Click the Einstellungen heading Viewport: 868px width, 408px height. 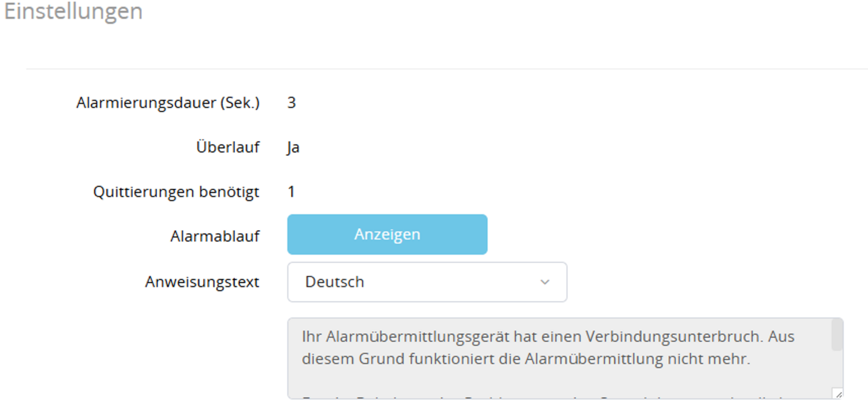[x=74, y=11]
